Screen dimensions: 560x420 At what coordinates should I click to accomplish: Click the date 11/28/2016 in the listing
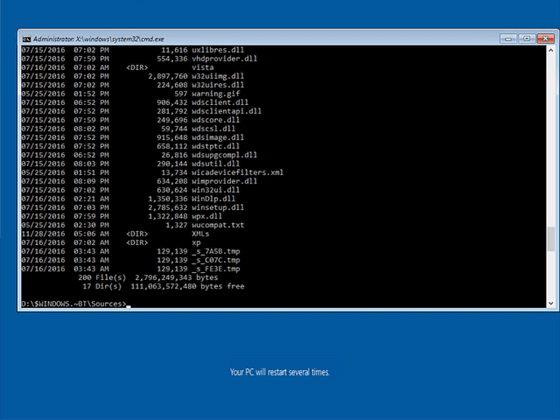[43, 234]
